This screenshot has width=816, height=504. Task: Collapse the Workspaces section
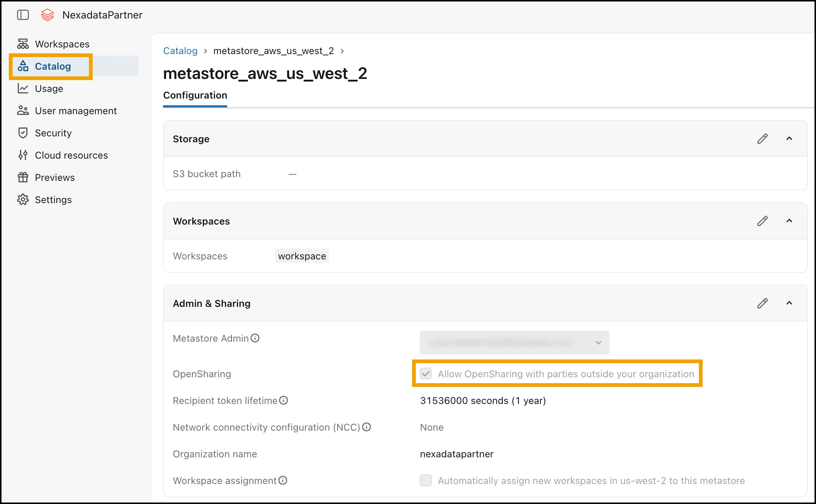pos(789,221)
